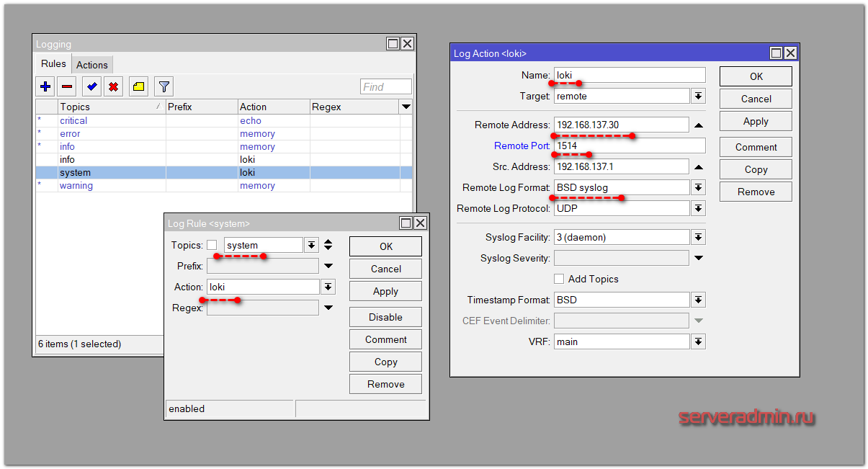868x469 pixels.
Task: Select the Rules tab
Action: (53, 64)
